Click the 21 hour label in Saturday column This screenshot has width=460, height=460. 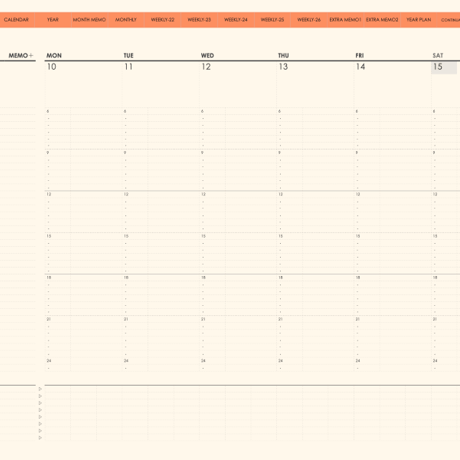(435, 319)
